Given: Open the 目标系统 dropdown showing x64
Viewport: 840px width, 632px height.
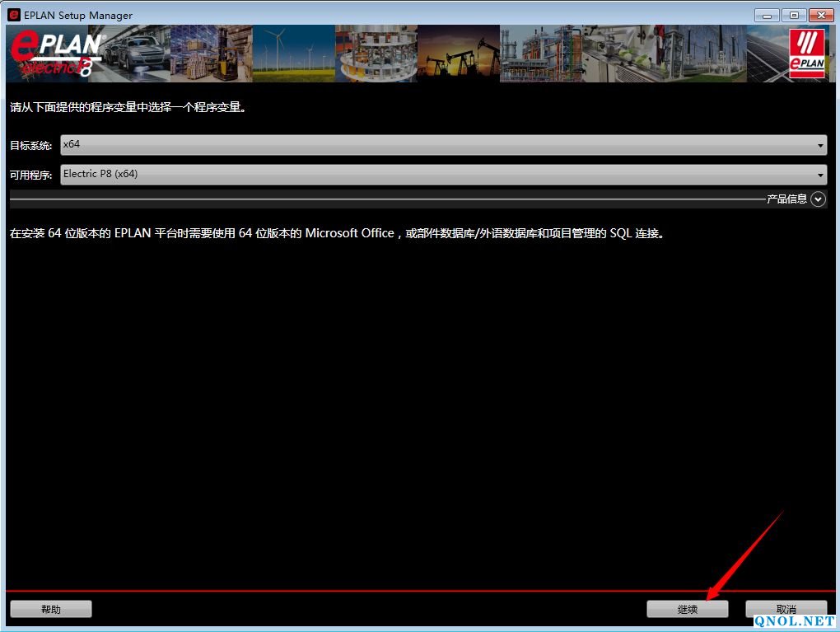Looking at the screenshot, I should tap(443, 145).
